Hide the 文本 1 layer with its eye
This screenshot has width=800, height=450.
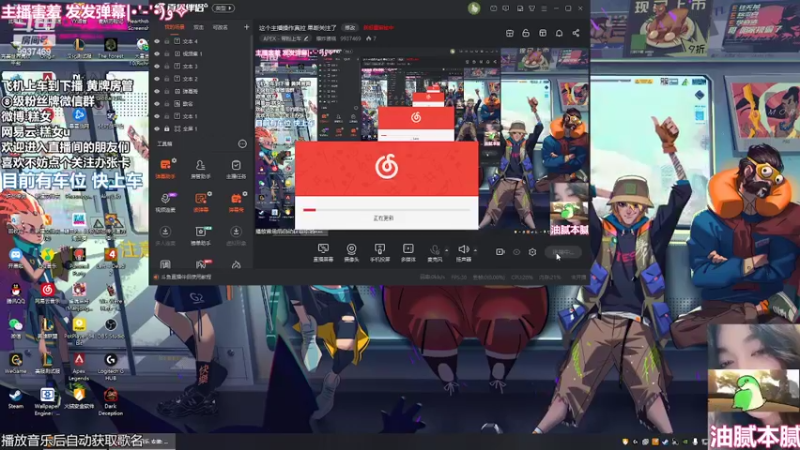157,116
